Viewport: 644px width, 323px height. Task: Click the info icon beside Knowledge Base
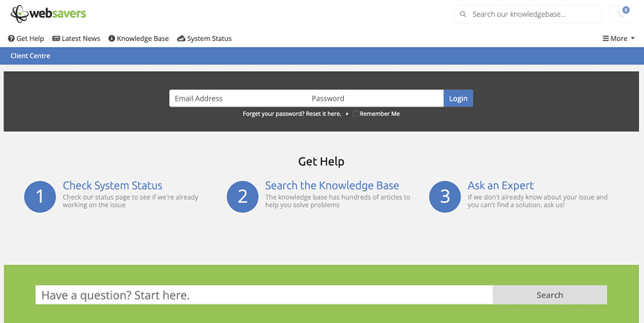coord(112,39)
